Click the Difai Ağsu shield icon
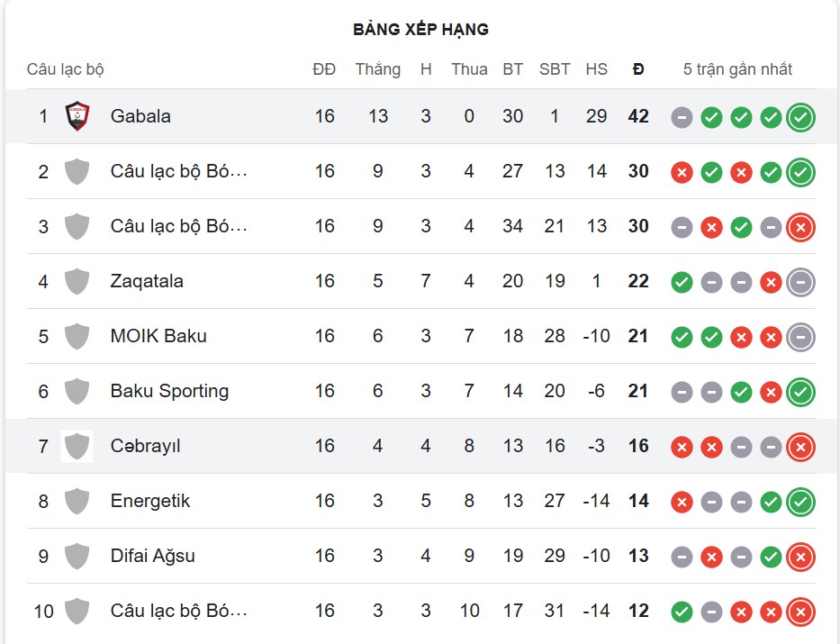 click(x=77, y=556)
